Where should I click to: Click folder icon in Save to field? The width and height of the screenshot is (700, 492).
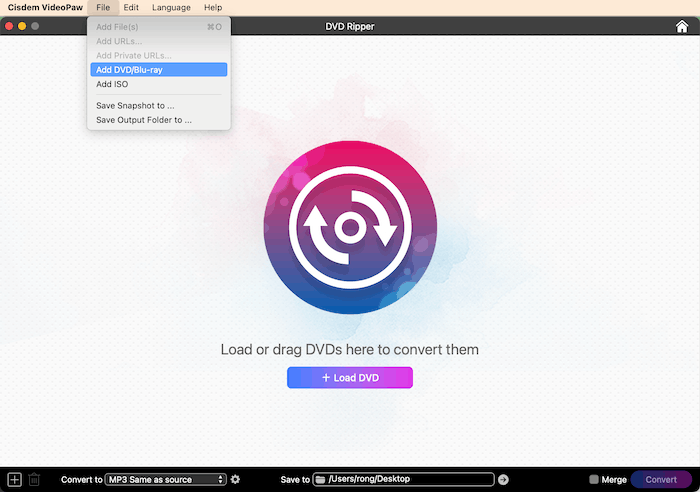[x=320, y=480]
